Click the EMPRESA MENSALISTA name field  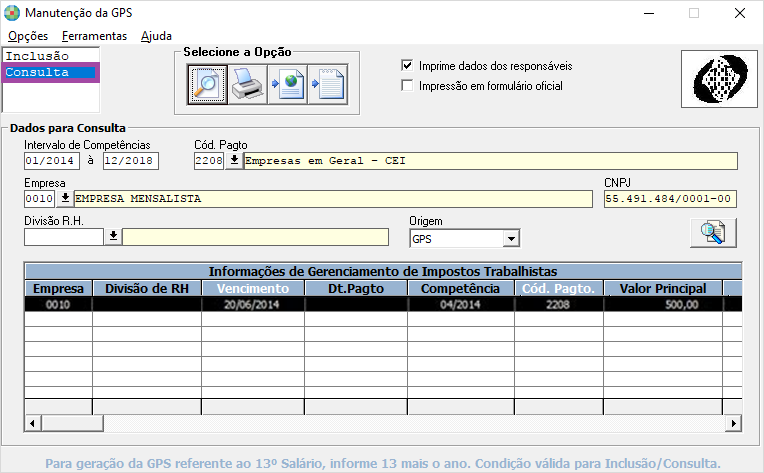pyautogui.click(x=333, y=199)
